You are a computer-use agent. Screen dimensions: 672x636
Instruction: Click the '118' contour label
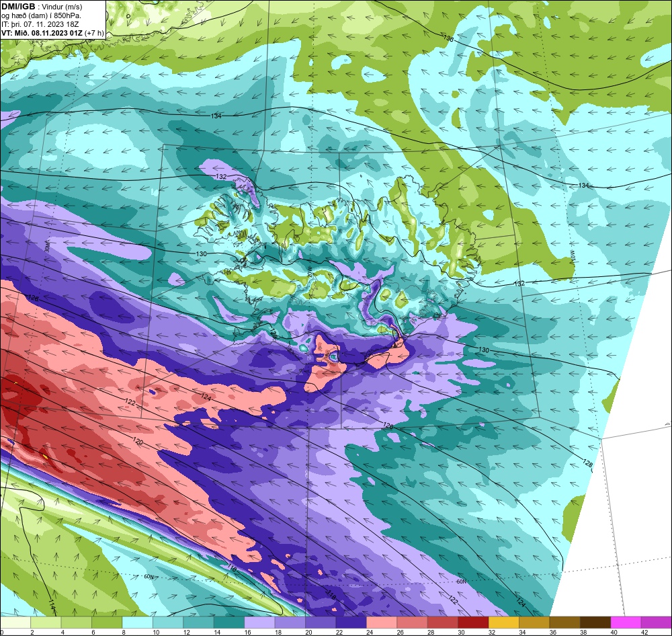(331, 595)
